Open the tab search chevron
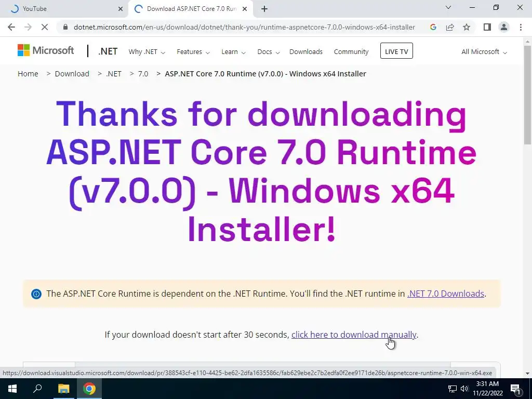This screenshot has height=399, width=532. 448,7
